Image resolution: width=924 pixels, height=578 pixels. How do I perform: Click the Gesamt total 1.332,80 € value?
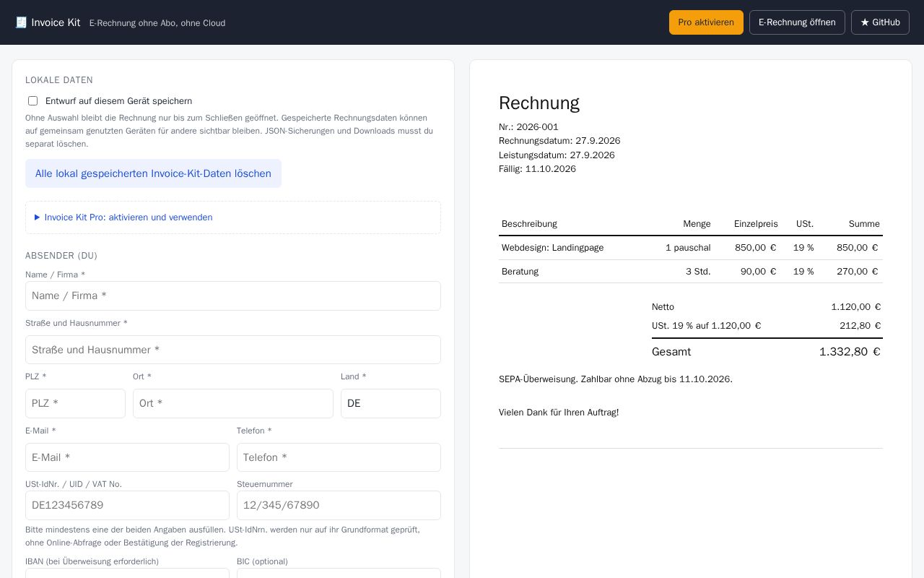[x=850, y=352]
